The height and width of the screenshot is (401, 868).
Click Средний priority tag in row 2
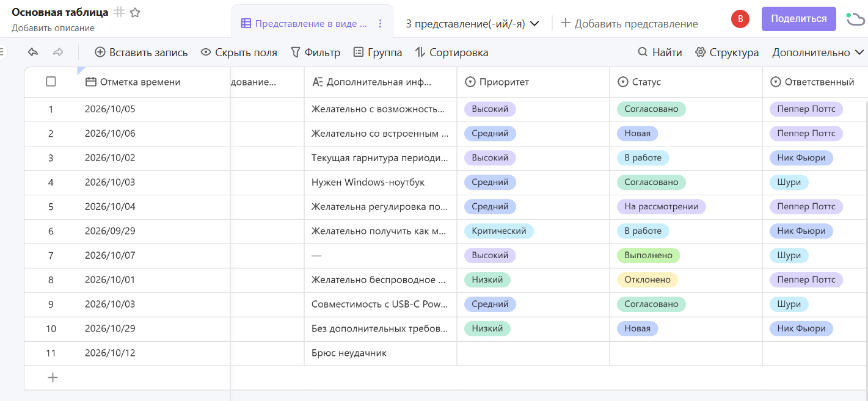490,134
